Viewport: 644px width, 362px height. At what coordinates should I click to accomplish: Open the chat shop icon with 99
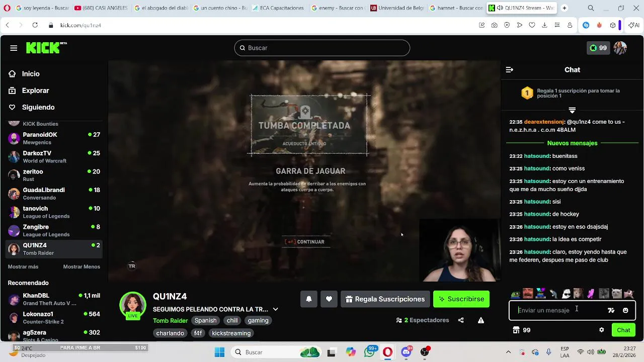pos(521,330)
